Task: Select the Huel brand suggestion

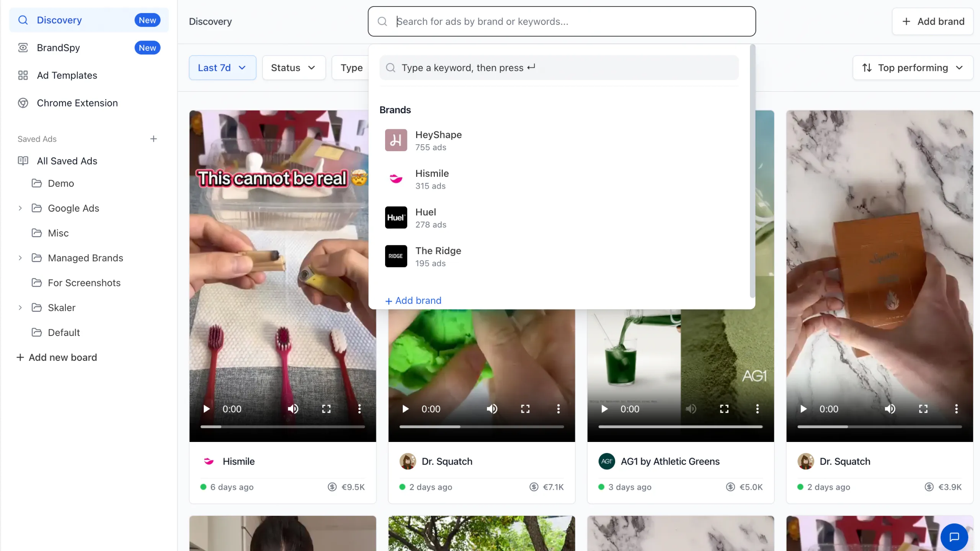Action: pos(559,218)
